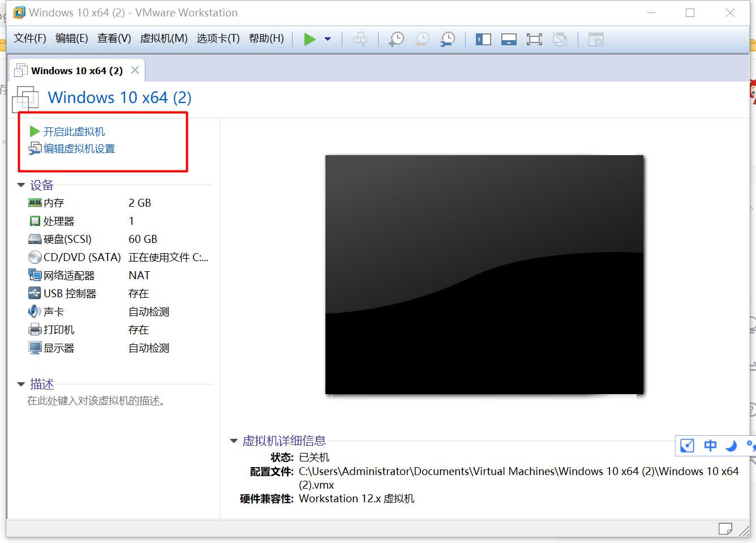Click the memory chip icon
The height and width of the screenshot is (543, 756).
[35, 203]
